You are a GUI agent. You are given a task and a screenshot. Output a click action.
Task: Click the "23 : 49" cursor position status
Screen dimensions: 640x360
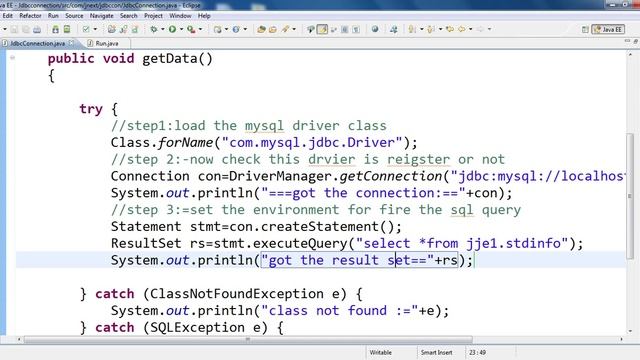click(477, 352)
